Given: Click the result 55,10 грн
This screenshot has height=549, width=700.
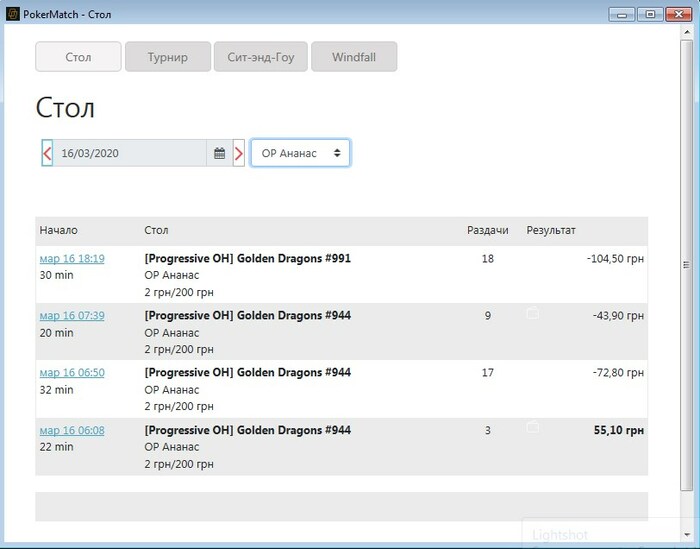Looking at the screenshot, I should click(619, 430).
